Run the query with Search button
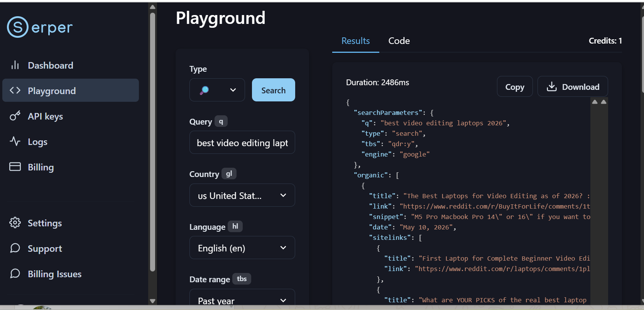This screenshot has width=644, height=310. click(274, 90)
